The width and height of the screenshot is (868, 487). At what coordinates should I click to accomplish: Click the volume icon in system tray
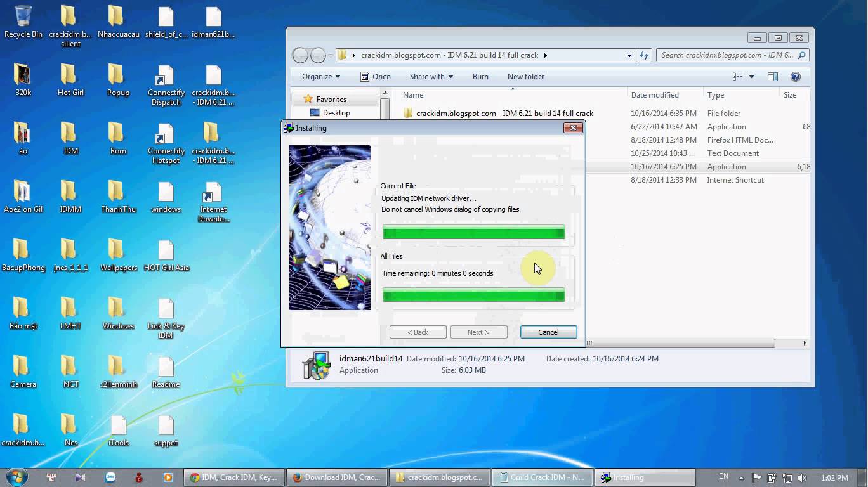802,477
